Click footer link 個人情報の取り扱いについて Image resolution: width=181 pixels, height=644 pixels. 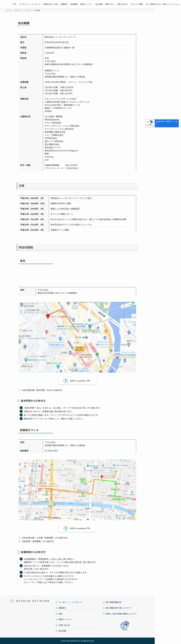coord(118,608)
